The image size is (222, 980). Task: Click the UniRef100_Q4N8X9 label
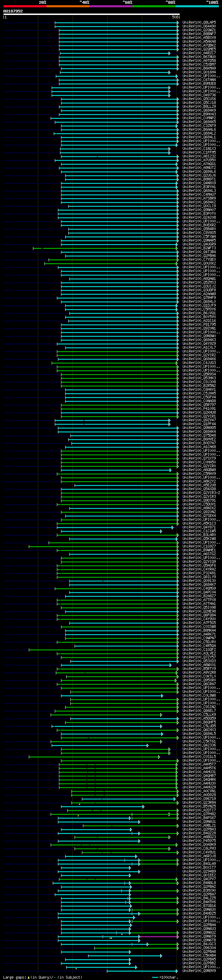click(199, 183)
